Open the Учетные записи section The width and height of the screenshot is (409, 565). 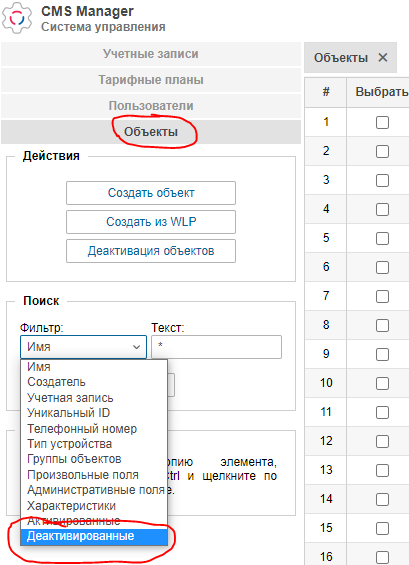(x=151, y=54)
